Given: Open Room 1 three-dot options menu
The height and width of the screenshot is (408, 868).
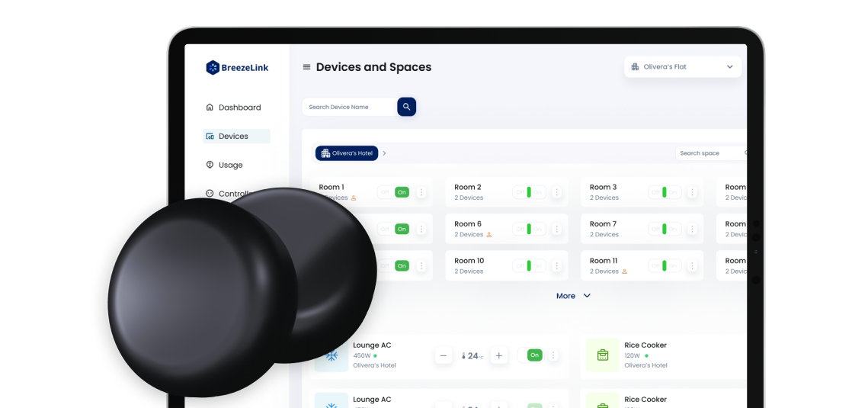Looking at the screenshot, I should point(421,192).
